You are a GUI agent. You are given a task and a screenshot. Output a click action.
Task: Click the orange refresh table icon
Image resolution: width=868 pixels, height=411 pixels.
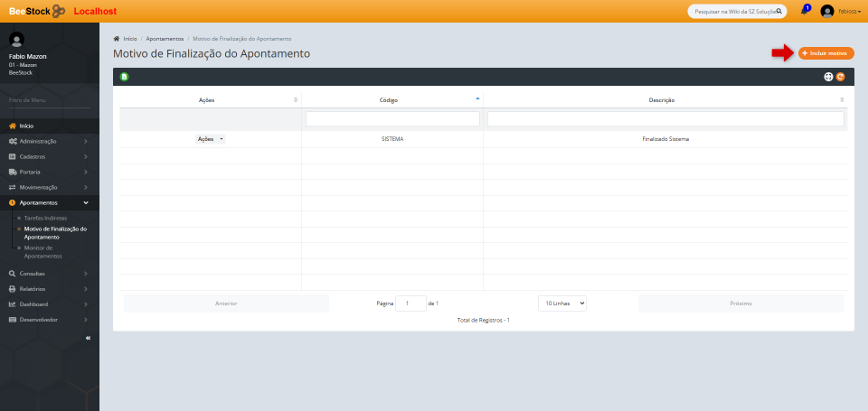tap(840, 77)
